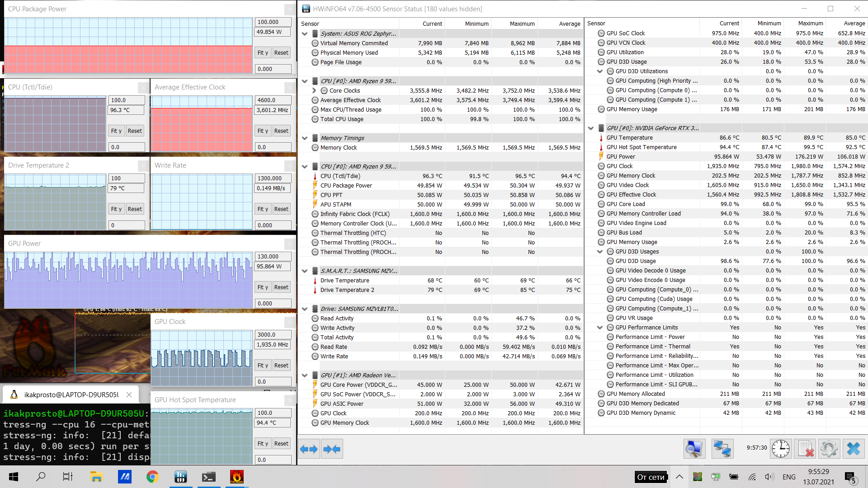
Task: Click Reset in Write Rate graph
Action: coord(281,209)
